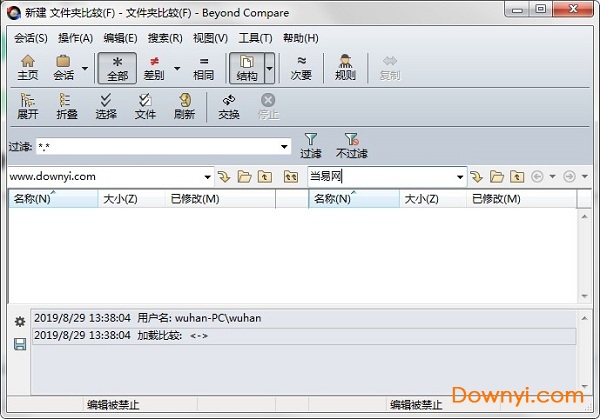The height and width of the screenshot is (419, 600).
Task: Open the 编辑(E) menu
Action: click(x=121, y=38)
